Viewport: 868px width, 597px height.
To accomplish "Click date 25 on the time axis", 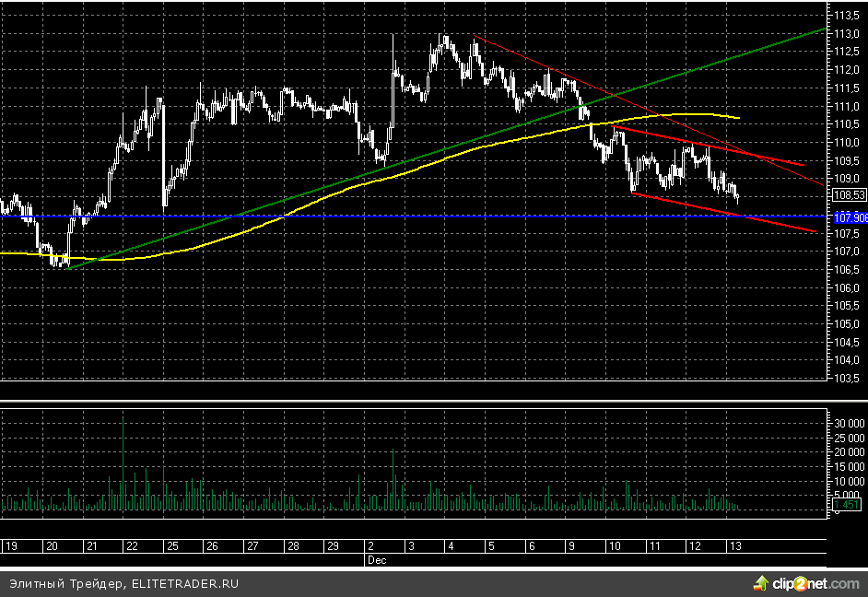I will click(171, 546).
